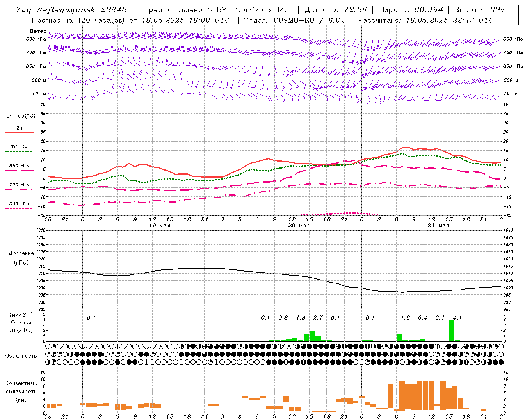Click the tallest green precipitation bar under 4.1
Viewport: 525px width, 420px height.
pyautogui.click(x=452, y=330)
